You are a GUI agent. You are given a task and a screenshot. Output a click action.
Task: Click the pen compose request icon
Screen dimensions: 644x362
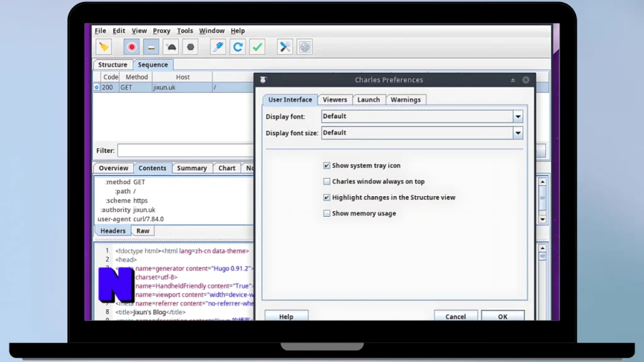pyautogui.click(x=218, y=47)
